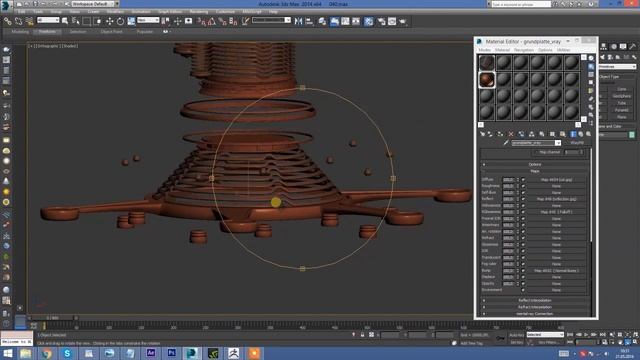Open the Rendering menu
Image resolution: width=640 pixels, height=360 pixels.
point(199,12)
